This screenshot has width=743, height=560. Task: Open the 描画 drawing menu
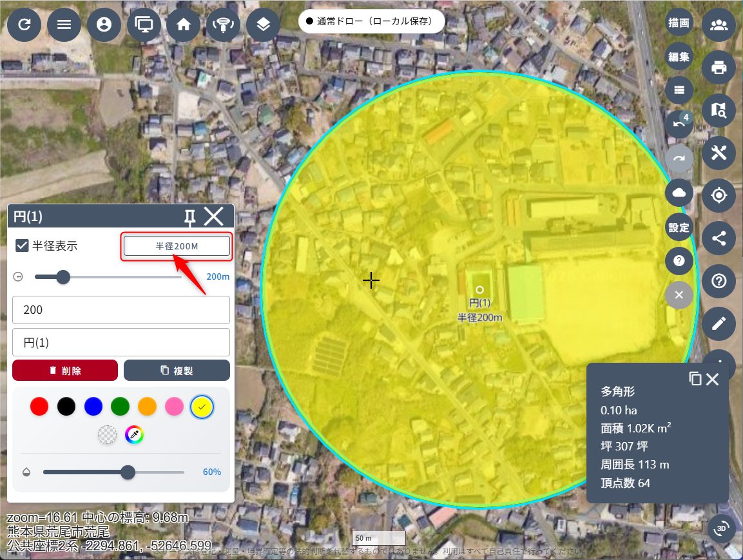pyautogui.click(x=679, y=23)
